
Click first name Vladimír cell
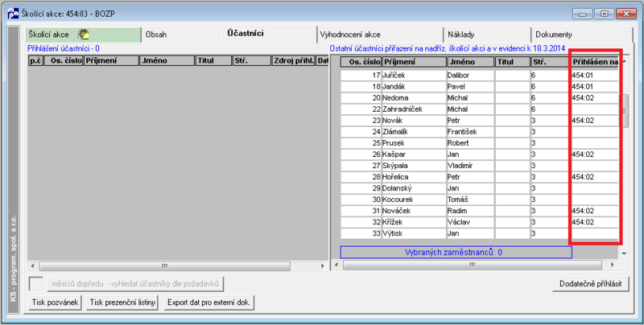point(470,166)
